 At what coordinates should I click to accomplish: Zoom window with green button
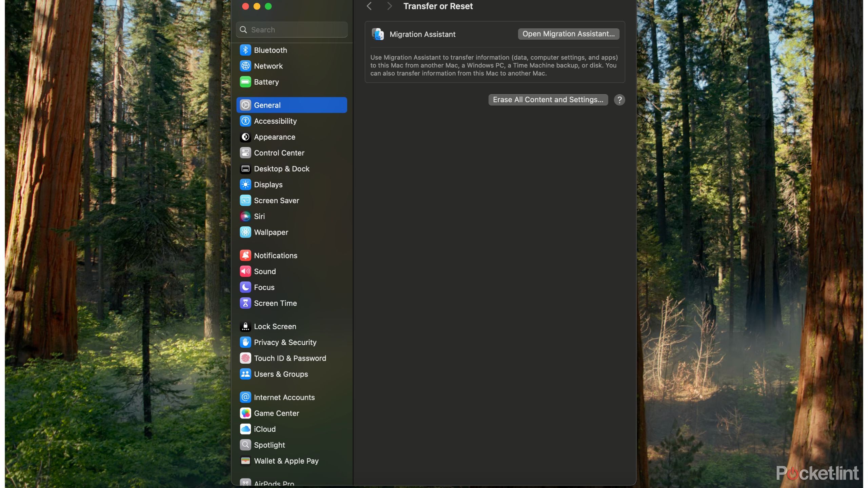coord(268,6)
